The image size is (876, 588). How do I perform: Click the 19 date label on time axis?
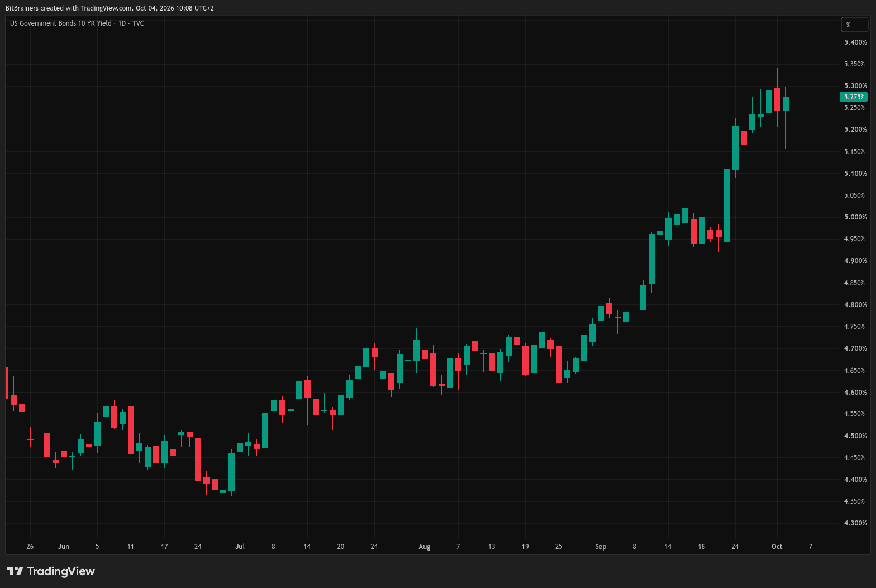coord(525,547)
